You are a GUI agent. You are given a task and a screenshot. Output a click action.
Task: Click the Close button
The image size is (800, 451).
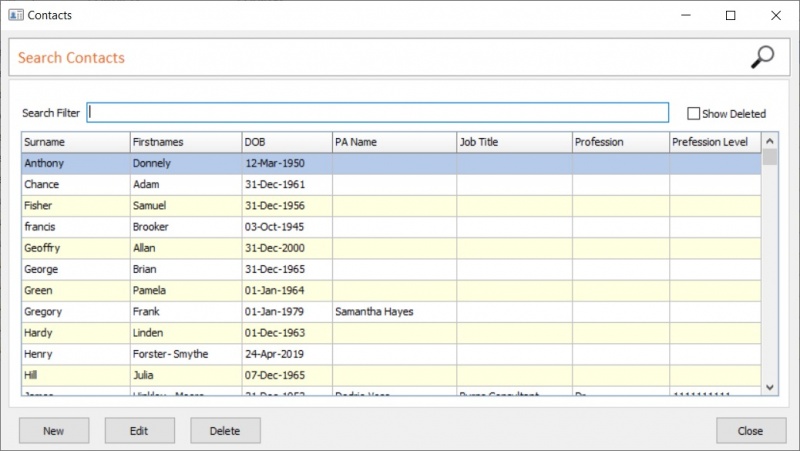tap(751, 431)
